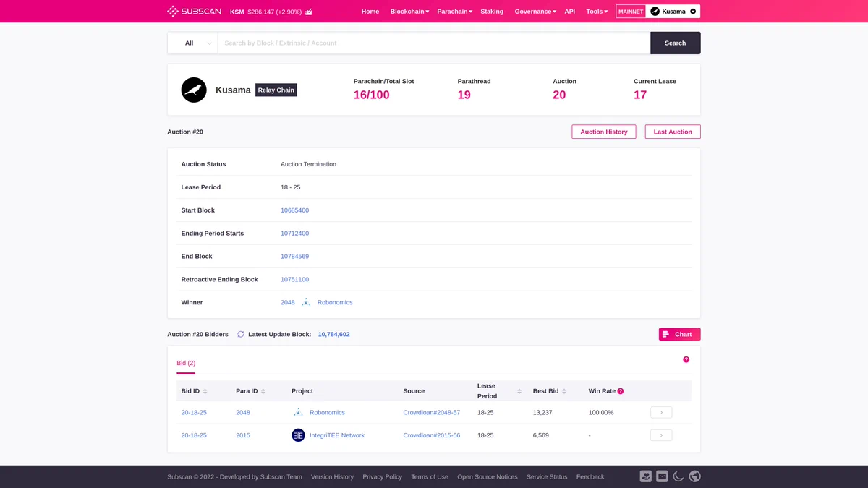Screen dimensions: 868x488
Task: Open the Kusama network selector
Action: [x=674, y=12]
